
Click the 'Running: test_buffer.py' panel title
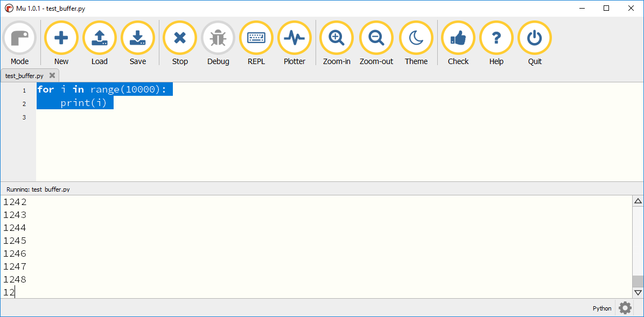point(38,189)
